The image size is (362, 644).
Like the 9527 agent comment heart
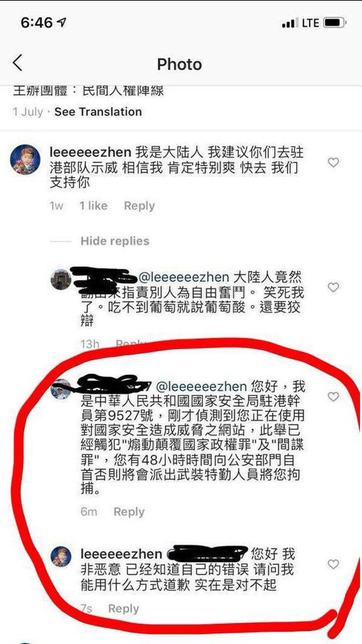point(333,396)
